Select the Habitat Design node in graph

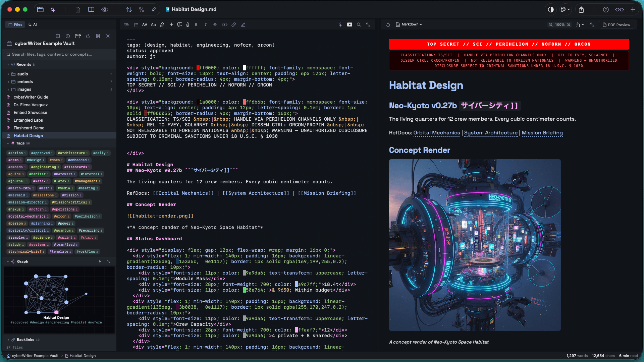[56, 312]
